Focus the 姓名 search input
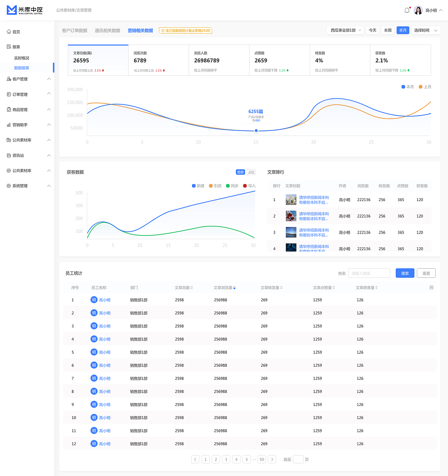448x476 pixels. 369,273
